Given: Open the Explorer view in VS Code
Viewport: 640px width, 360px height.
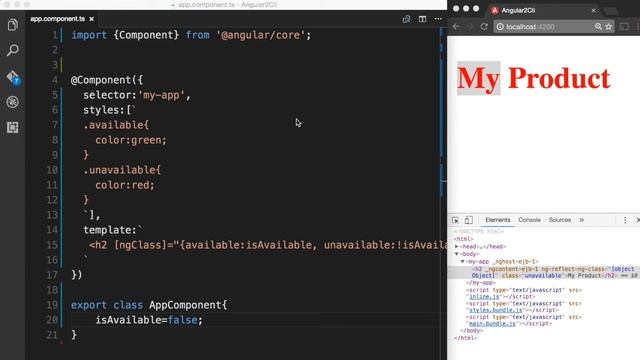Looking at the screenshot, I should [13, 25].
